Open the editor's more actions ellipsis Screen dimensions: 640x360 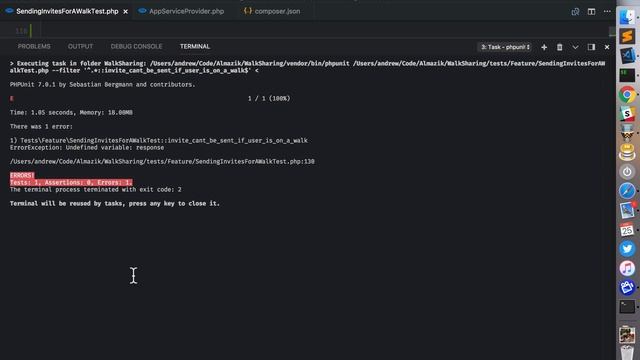(607, 11)
